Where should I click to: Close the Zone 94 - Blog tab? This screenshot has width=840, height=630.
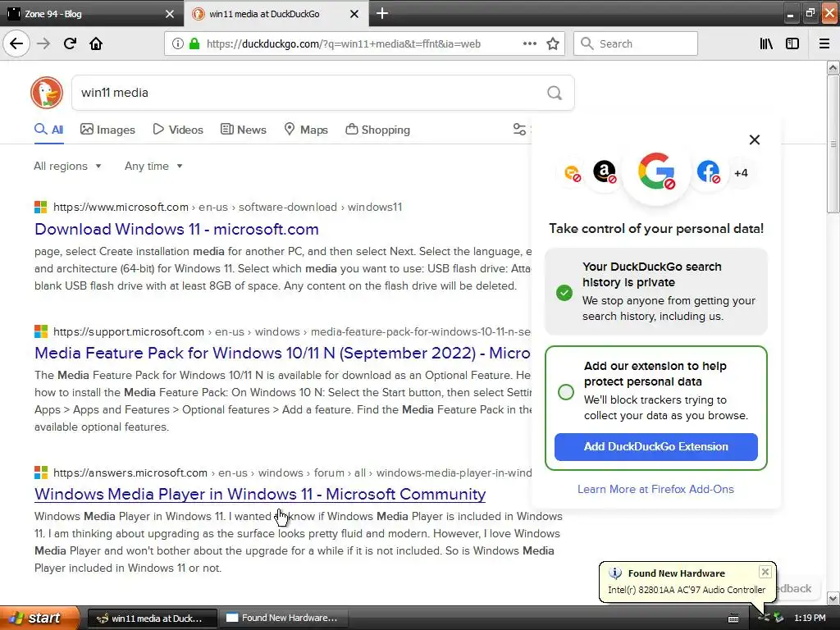pyautogui.click(x=170, y=14)
